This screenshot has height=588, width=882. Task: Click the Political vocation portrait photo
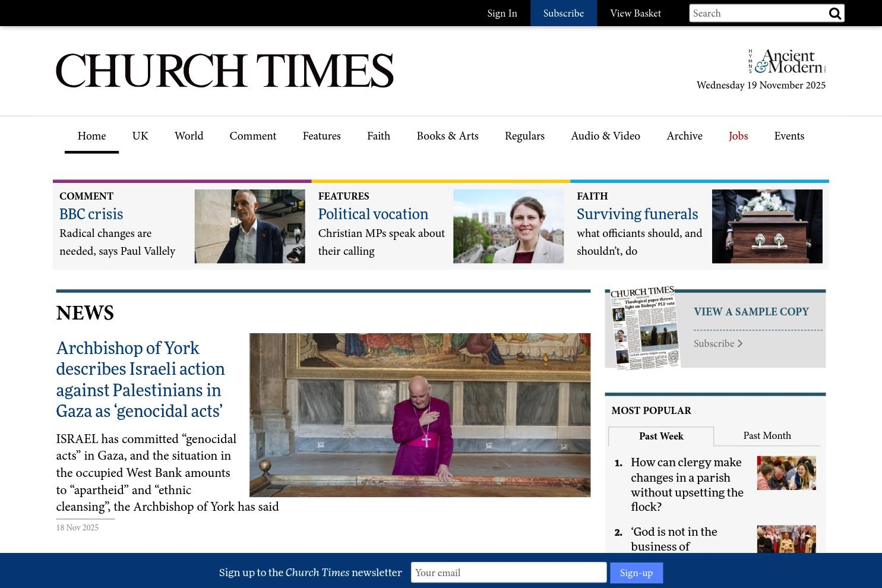(508, 226)
